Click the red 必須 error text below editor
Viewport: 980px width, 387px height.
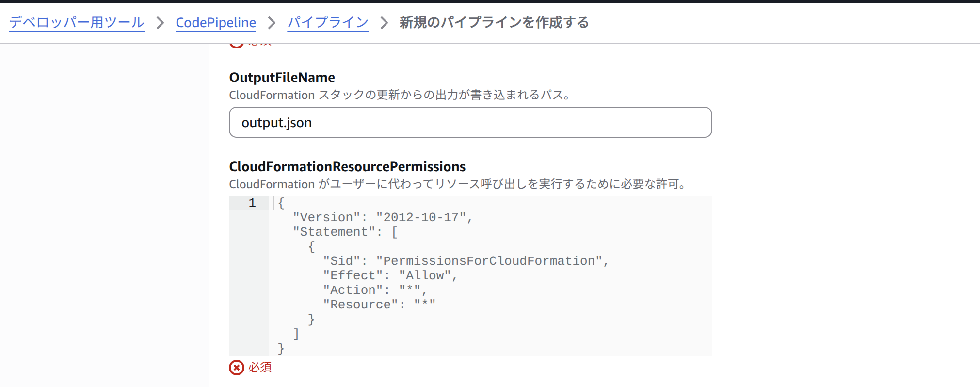[260, 368]
